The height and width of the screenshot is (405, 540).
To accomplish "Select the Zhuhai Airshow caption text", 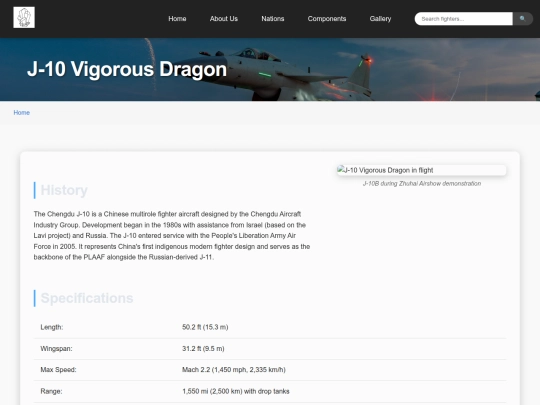I will 422,184.
